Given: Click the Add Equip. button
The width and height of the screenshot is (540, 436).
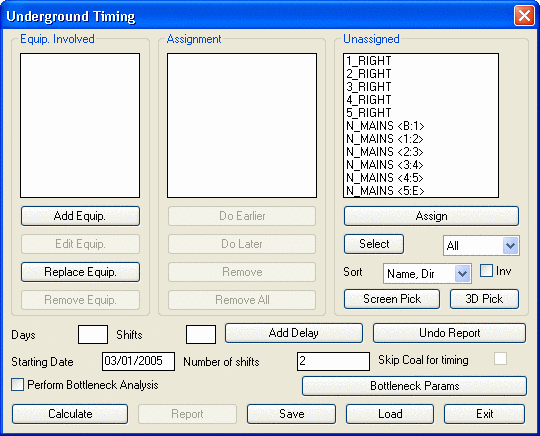Looking at the screenshot, I should [80, 216].
